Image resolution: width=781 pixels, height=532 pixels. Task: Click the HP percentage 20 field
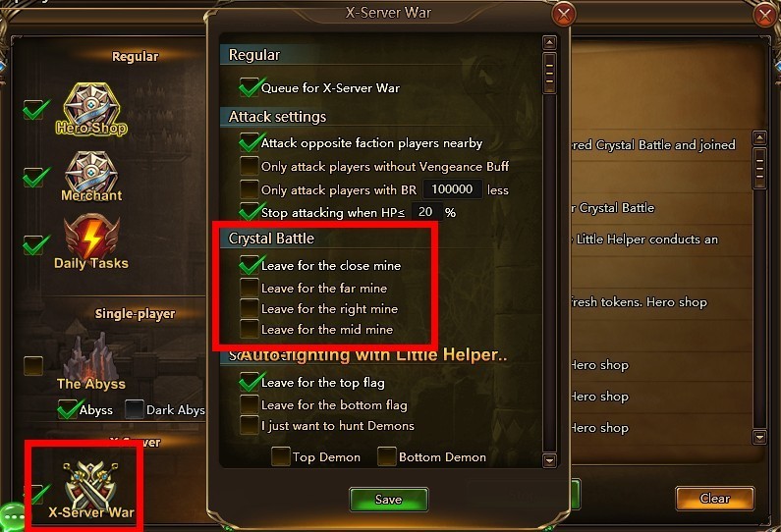[x=426, y=212]
